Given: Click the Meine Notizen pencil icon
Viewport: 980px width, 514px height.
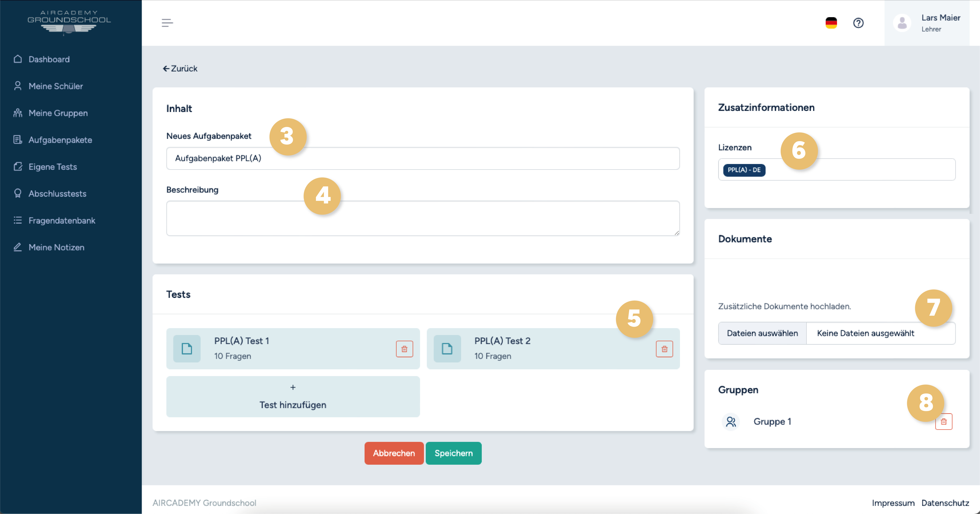Looking at the screenshot, I should coord(18,247).
